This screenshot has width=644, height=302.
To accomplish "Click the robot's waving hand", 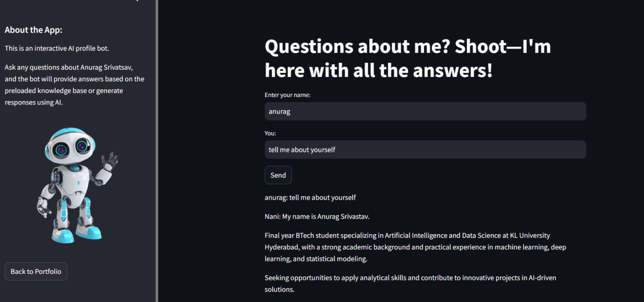I will coord(109,161).
